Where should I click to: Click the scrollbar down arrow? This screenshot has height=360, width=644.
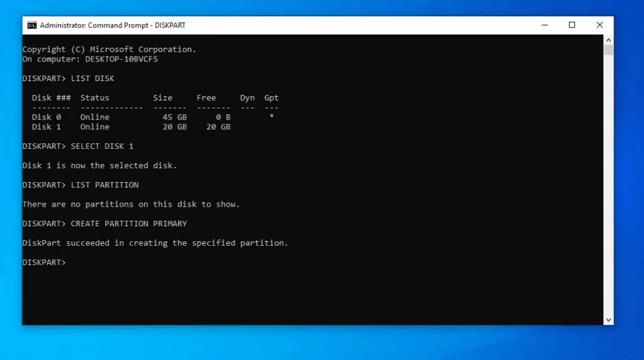point(608,320)
